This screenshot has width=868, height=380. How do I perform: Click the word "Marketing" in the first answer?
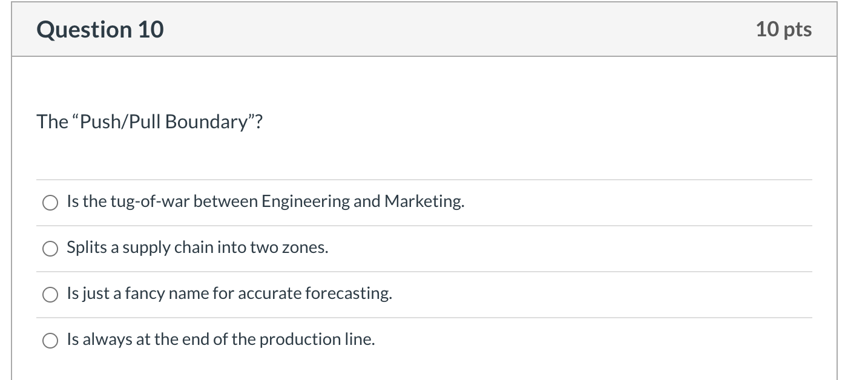click(424, 201)
